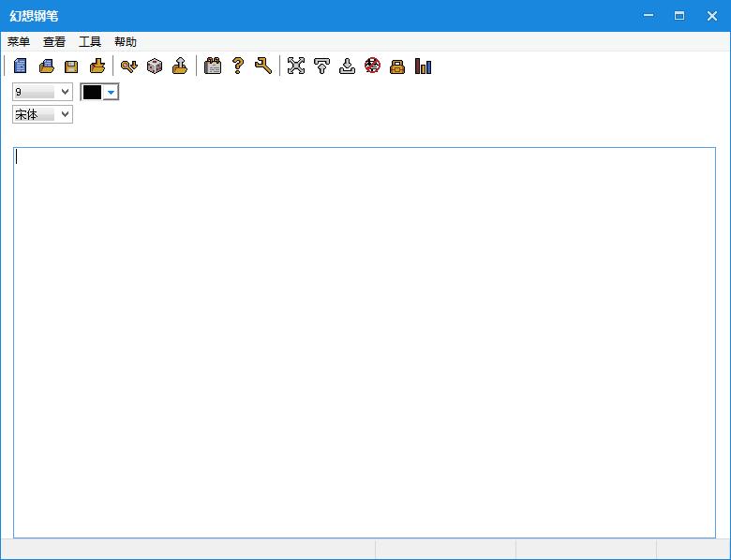Click the yellow question mark help icon

click(238, 66)
